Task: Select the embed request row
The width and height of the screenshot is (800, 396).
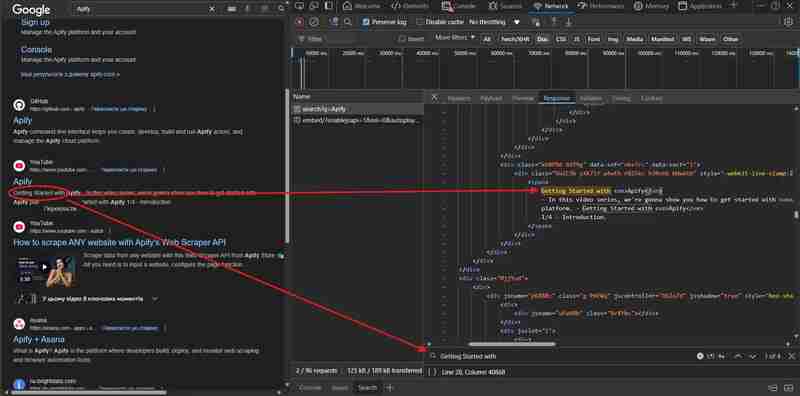Action: (x=358, y=120)
